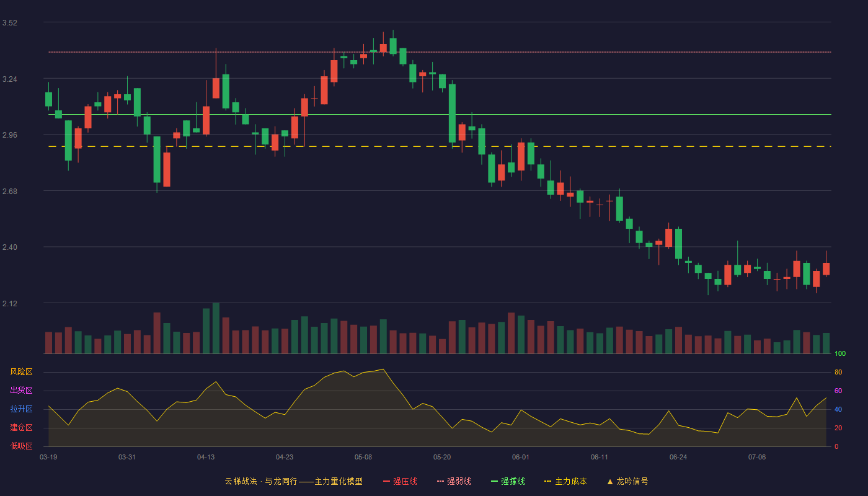The width and height of the screenshot is (868, 496).
Task: Click the 100 indicator scale label
Action: click(840, 354)
